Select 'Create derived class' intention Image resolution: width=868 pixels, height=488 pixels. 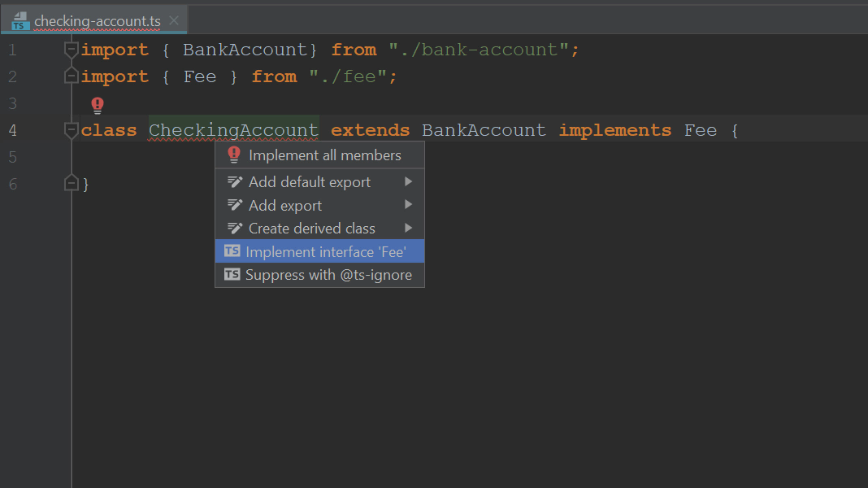pos(320,229)
